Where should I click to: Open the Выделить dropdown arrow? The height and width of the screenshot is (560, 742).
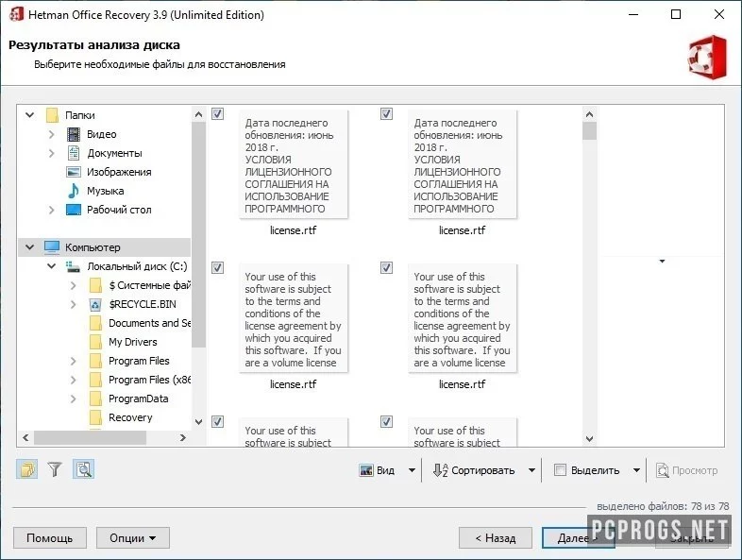[x=636, y=470]
